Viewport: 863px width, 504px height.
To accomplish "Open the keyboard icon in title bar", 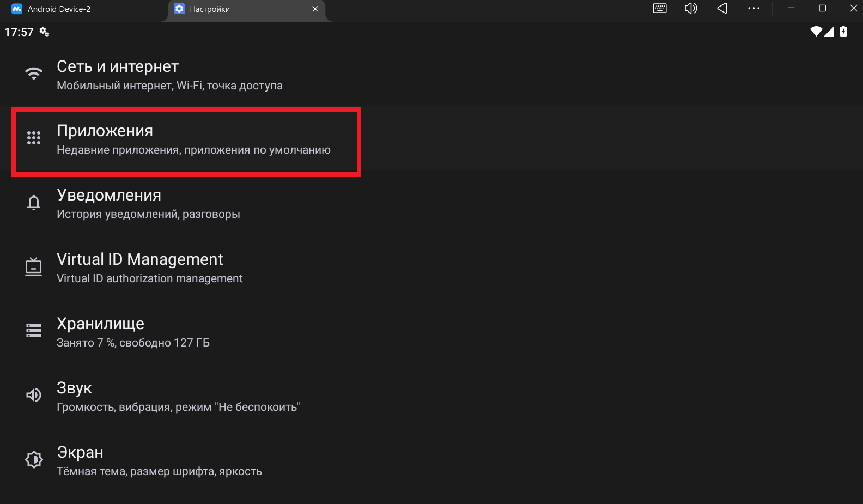I will [x=659, y=9].
